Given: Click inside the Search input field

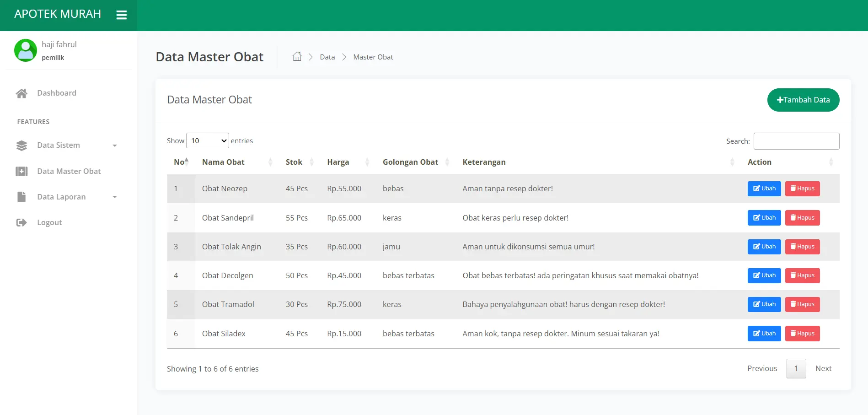Looking at the screenshot, I should 796,141.
